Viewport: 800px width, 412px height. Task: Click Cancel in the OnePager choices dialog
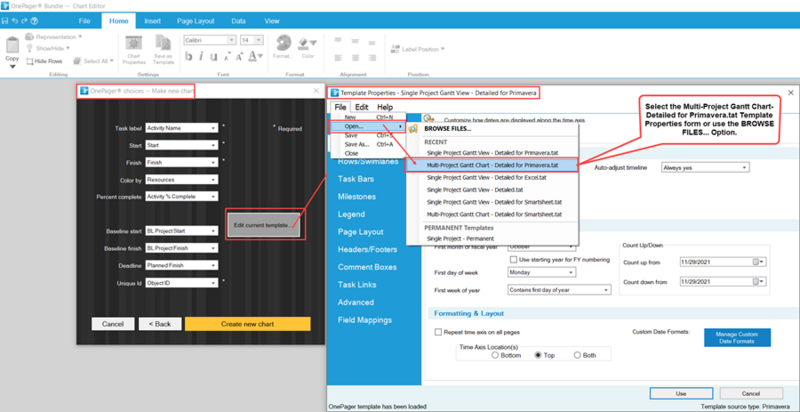point(113,324)
